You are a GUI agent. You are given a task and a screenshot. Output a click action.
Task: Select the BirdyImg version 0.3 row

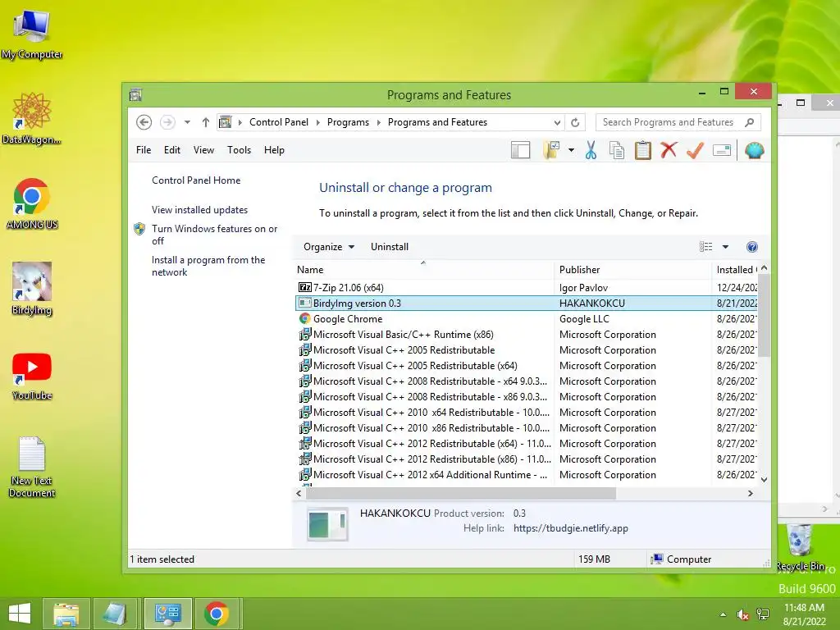527,304
